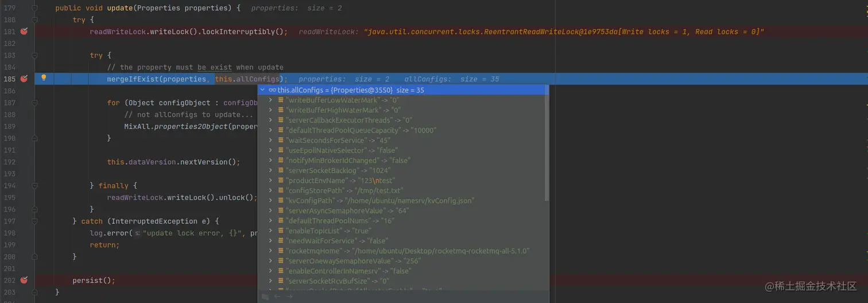Open the yellow lightbulb intention actions
This screenshot has width=868, height=303.
[43, 78]
